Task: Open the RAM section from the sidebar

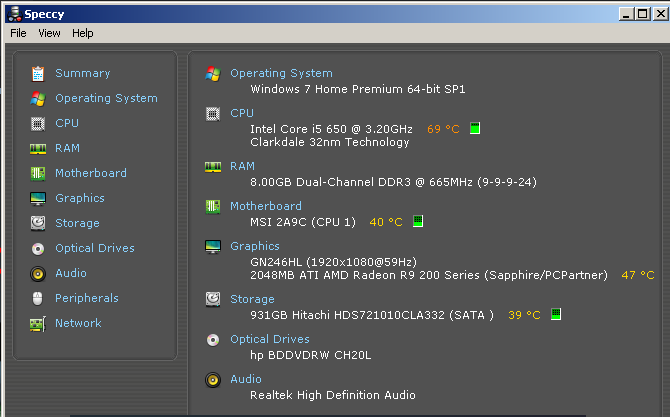Action: point(67,148)
